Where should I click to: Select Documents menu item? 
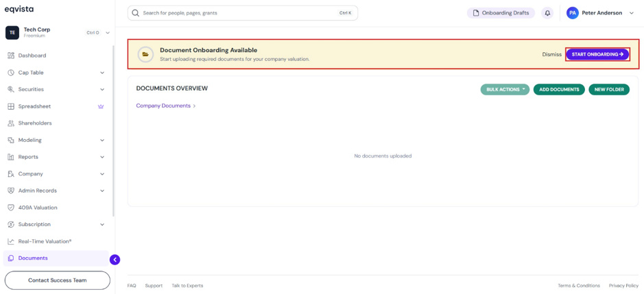pos(56,258)
